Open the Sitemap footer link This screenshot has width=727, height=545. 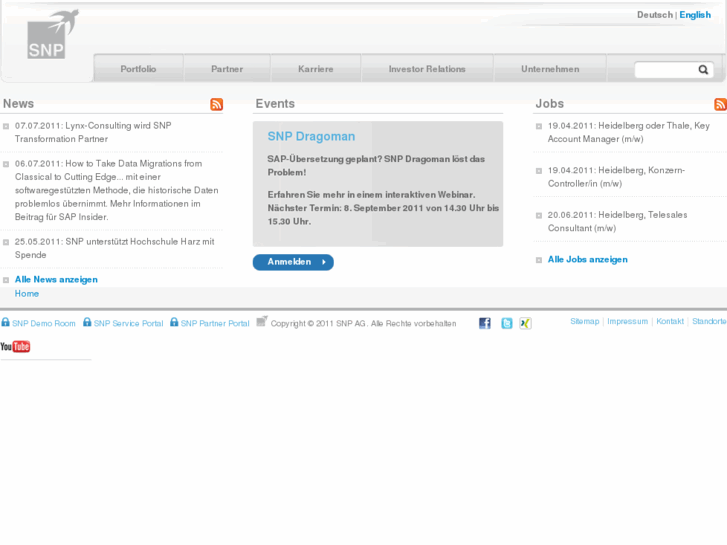point(585,321)
